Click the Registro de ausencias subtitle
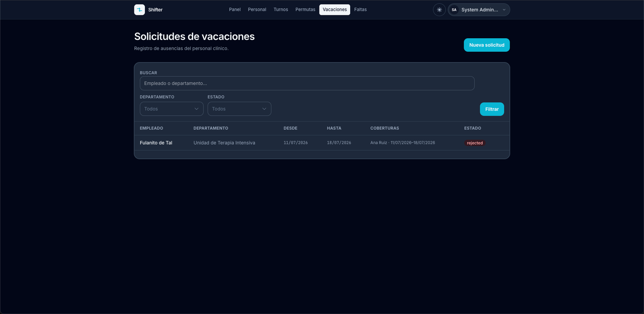The image size is (644, 314). coord(181,48)
